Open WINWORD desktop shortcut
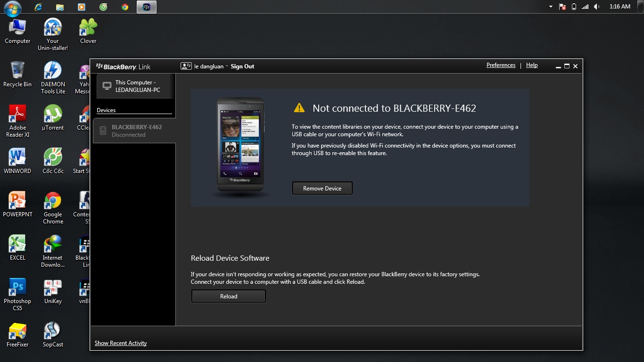The image size is (644, 362). click(x=17, y=161)
